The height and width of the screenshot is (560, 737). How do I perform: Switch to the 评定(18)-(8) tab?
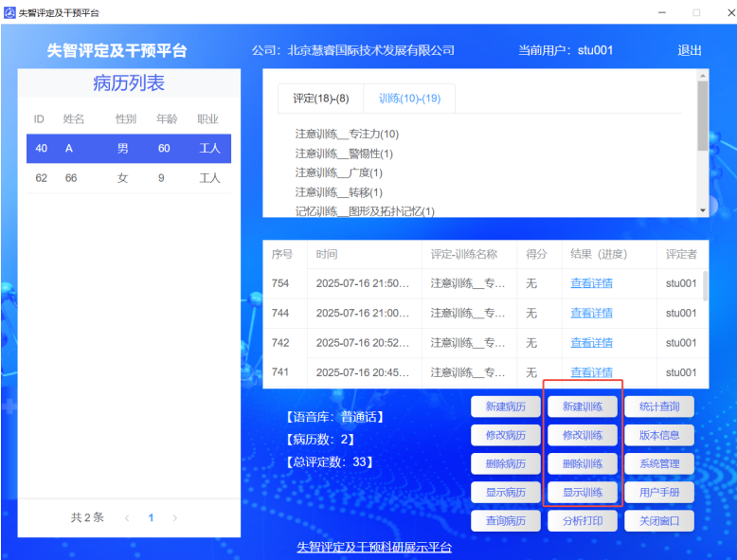(x=320, y=99)
